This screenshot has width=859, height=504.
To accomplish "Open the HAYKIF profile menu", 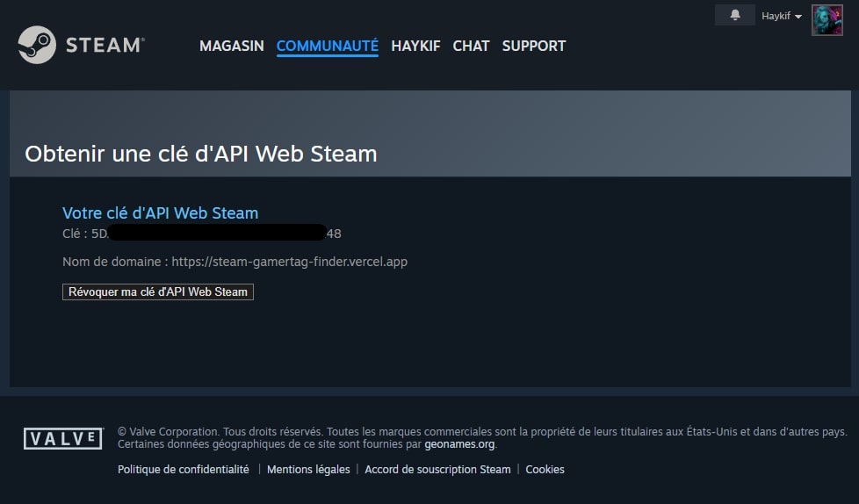I will pos(415,46).
